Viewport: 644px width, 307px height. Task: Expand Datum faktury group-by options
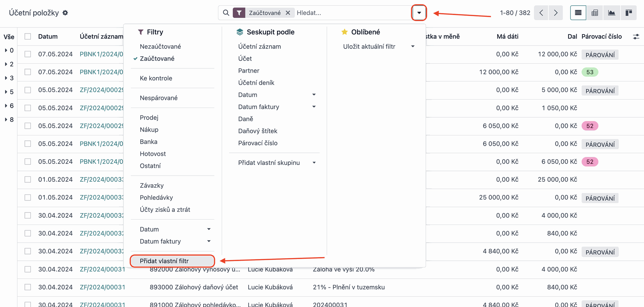(277, 107)
